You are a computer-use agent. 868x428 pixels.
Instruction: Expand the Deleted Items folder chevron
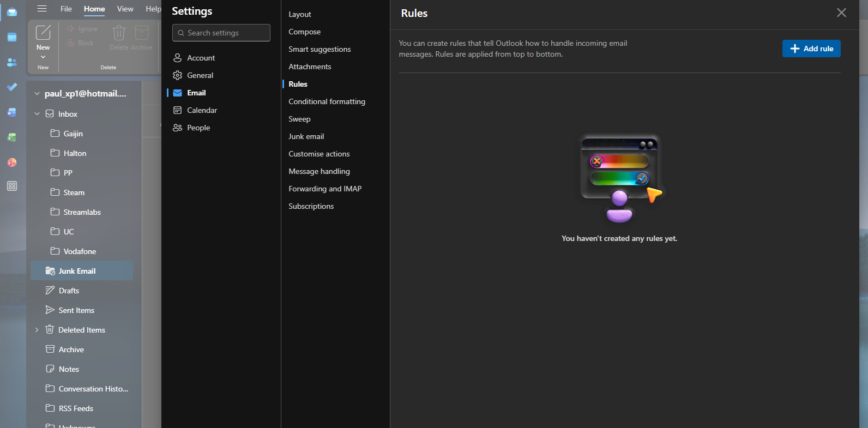point(37,330)
